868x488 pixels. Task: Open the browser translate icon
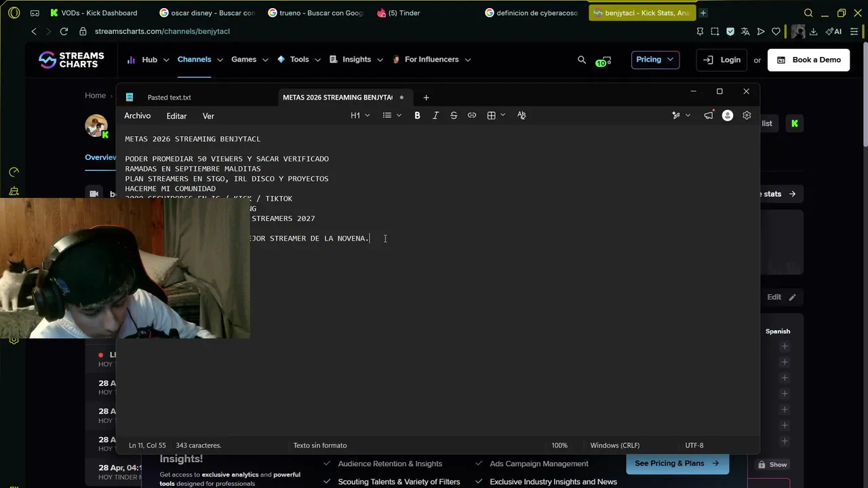[745, 31]
